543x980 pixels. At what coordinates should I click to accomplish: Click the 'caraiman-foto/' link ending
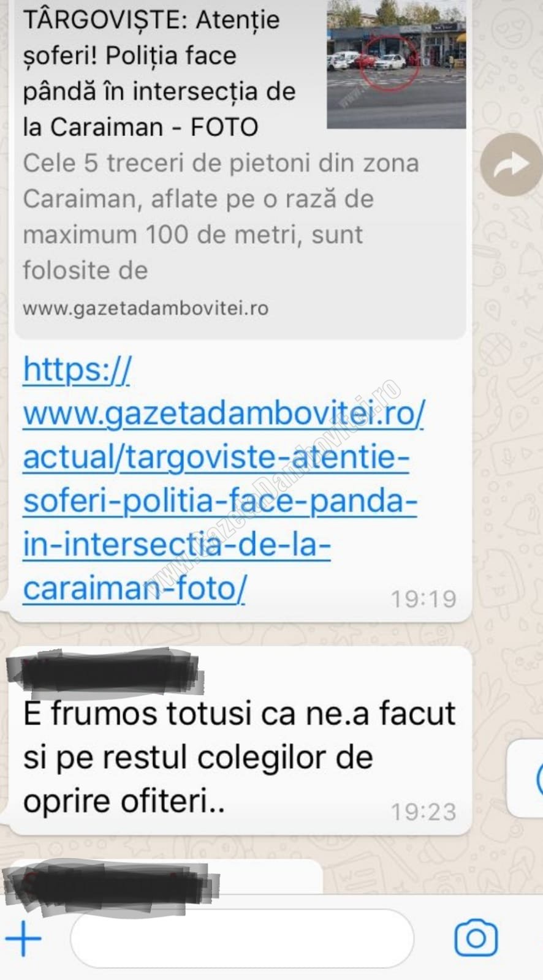(x=134, y=589)
